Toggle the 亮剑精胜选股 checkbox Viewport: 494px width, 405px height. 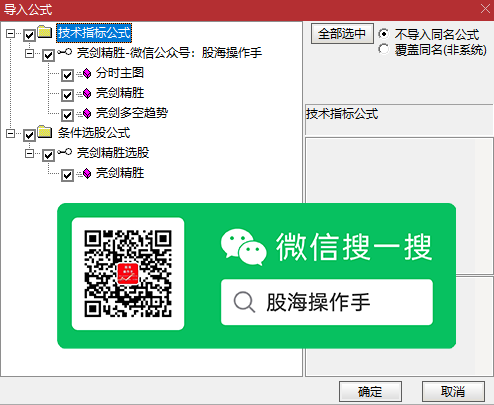(48, 155)
